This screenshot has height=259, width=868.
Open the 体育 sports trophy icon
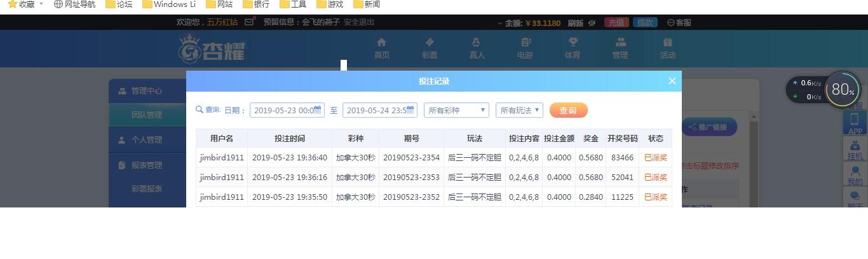coord(573,43)
